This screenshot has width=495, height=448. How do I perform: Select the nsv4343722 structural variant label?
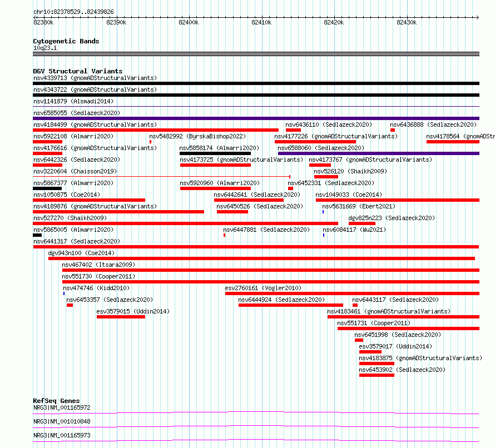pyautogui.click(x=95, y=89)
